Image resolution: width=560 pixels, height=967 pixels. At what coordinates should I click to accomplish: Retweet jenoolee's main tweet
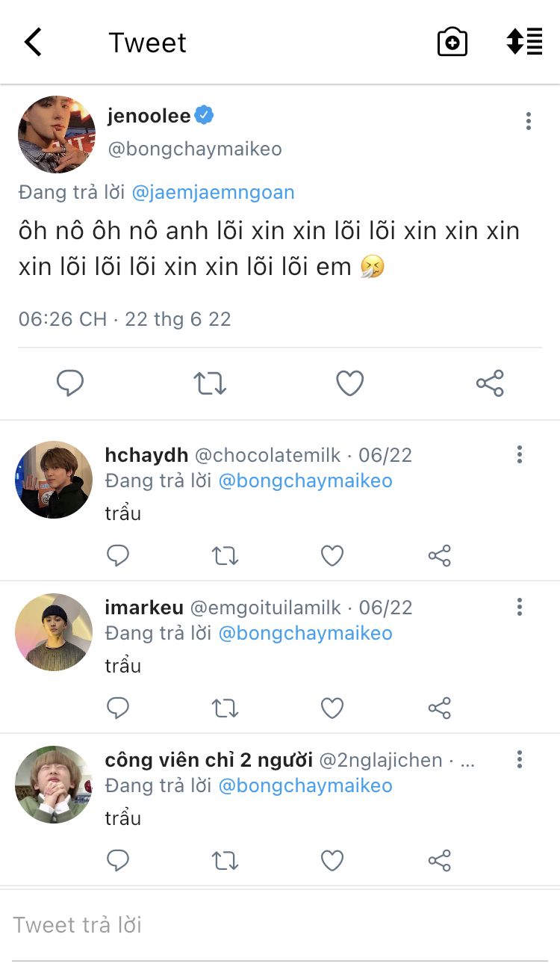(x=210, y=383)
